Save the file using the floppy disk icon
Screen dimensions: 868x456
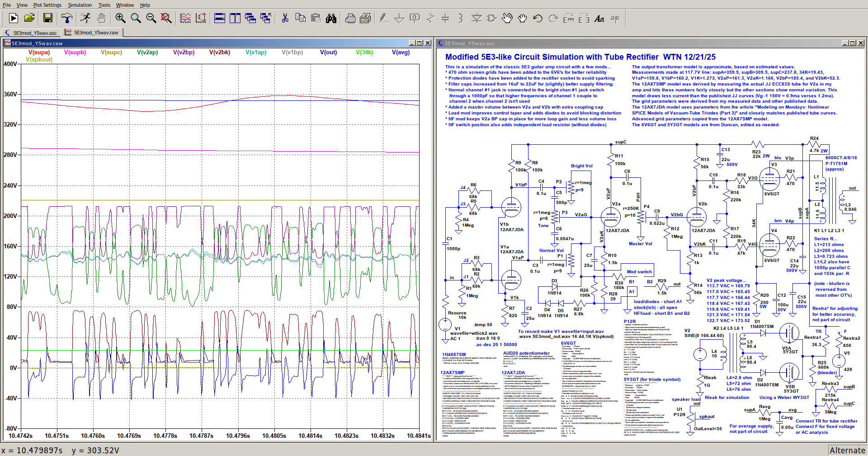pos(48,18)
